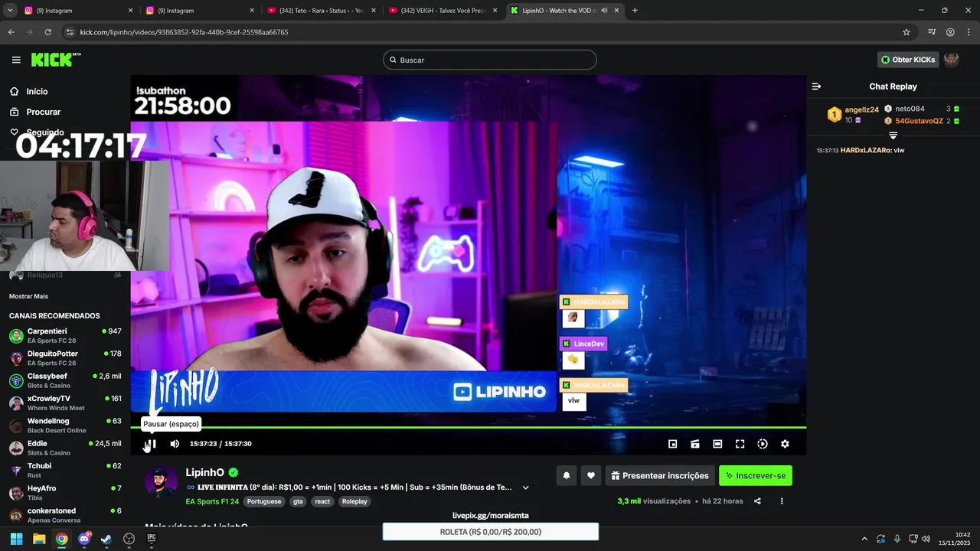Show hidden system tray icons

864,539
